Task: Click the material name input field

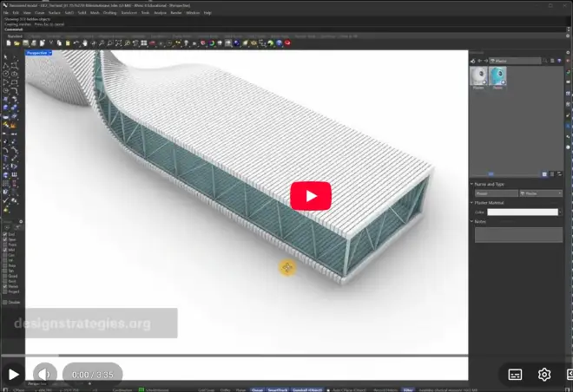Action: (x=497, y=193)
